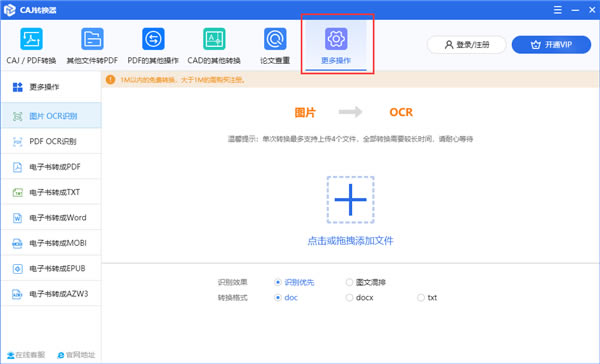
Task: Open 电子书转成PDF in the sidebar
Action: (51, 167)
